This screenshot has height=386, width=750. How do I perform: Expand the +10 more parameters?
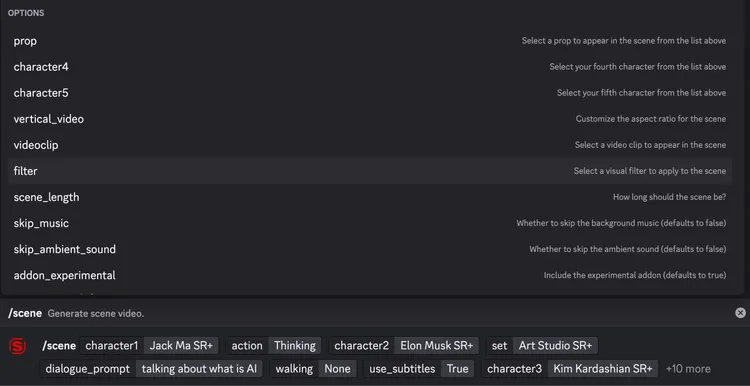[688, 369]
